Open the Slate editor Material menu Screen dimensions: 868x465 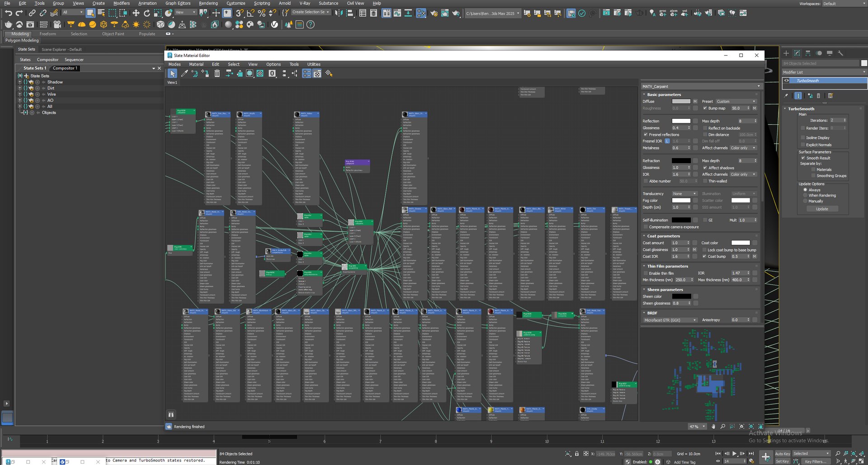(196, 64)
